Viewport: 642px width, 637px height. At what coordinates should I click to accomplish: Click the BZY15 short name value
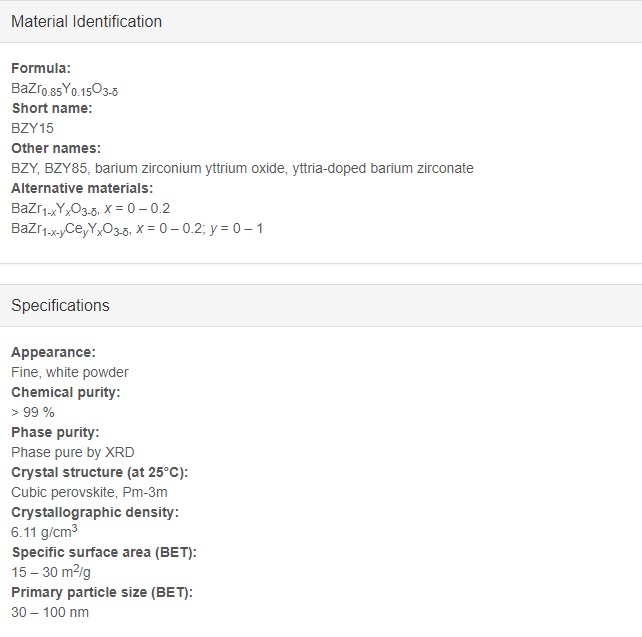[x=32, y=129]
